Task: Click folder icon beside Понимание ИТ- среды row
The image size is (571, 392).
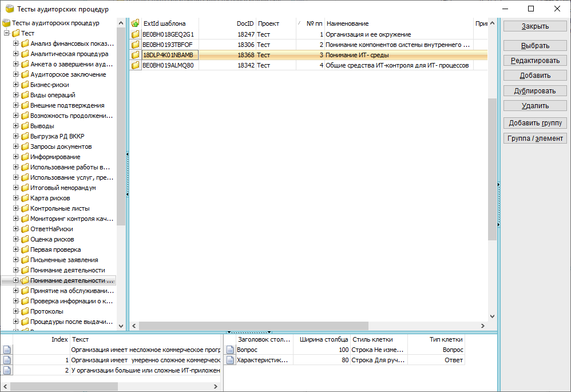Action: (x=136, y=55)
